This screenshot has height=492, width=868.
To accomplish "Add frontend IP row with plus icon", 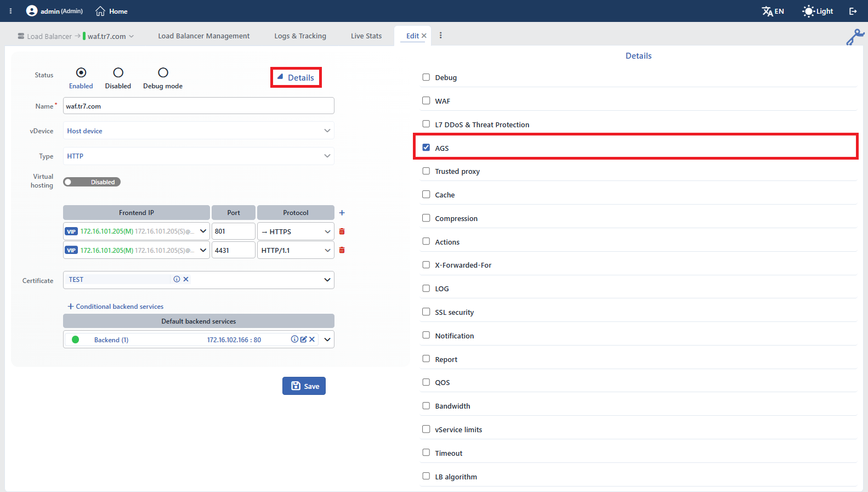I will [342, 213].
